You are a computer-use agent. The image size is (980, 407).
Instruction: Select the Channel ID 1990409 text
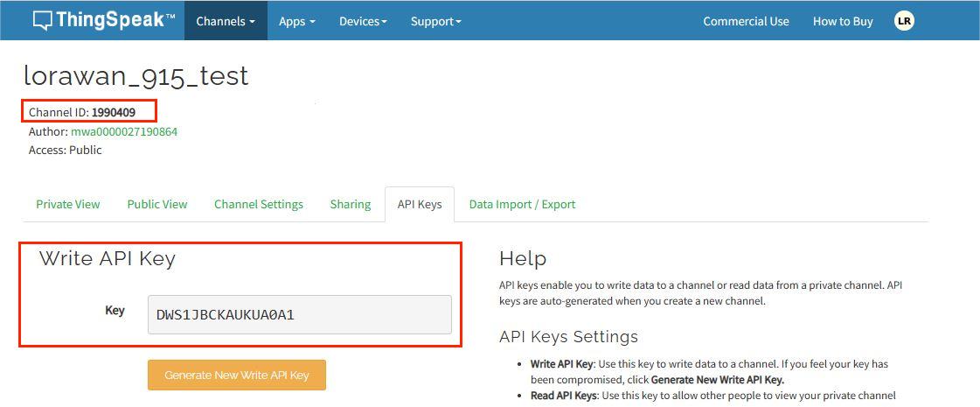pyautogui.click(x=82, y=113)
